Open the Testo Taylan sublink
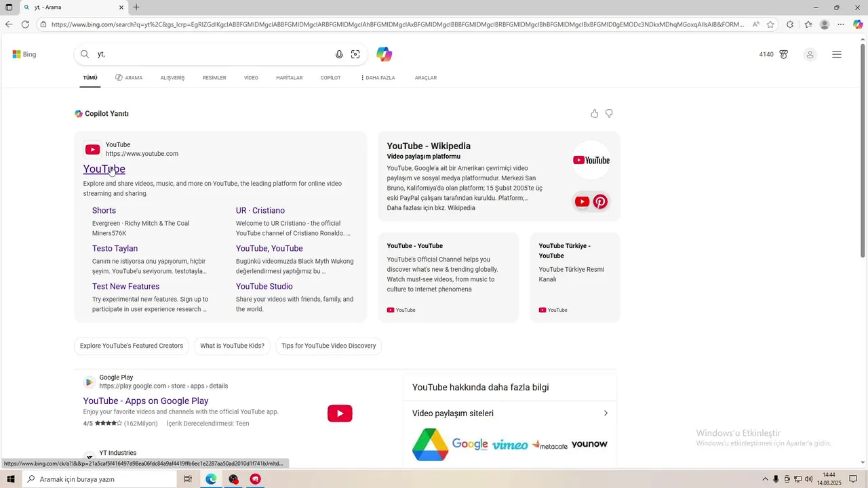Image resolution: width=868 pixels, height=488 pixels. [x=115, y=249]
